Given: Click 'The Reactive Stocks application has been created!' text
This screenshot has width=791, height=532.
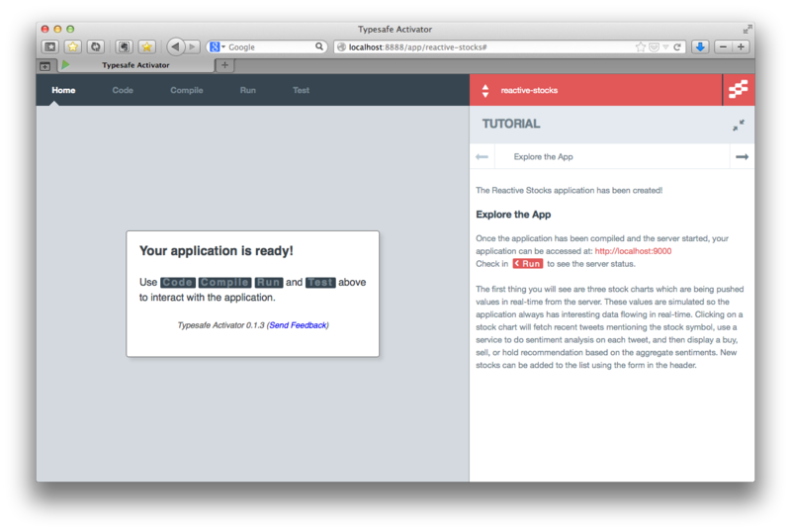Looking at the screenshot, I should (570, 190).
